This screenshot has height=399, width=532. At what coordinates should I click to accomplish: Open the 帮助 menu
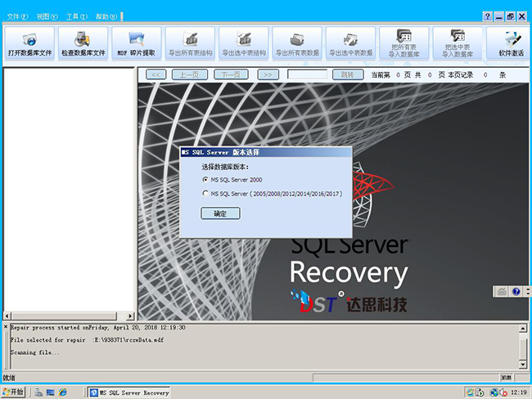(106, 16)
